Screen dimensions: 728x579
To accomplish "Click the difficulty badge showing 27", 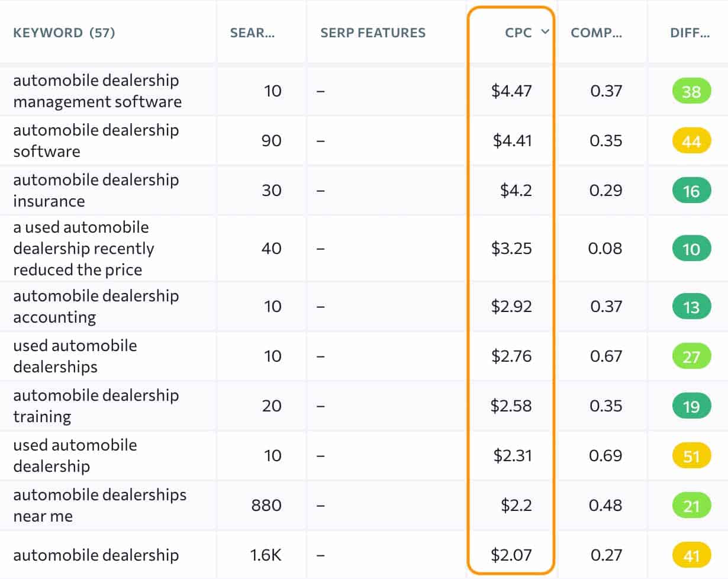I will pyautogui.click(x=690, y=356).
